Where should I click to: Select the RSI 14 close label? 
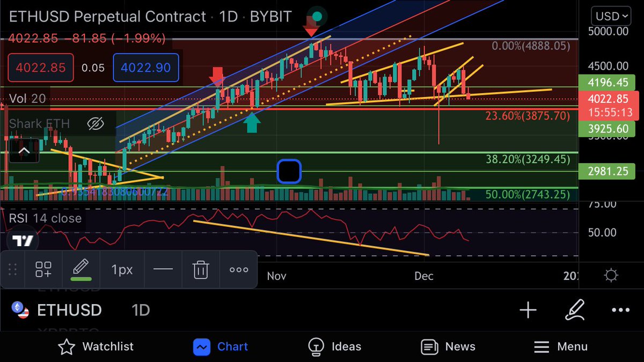click(45, 218)
